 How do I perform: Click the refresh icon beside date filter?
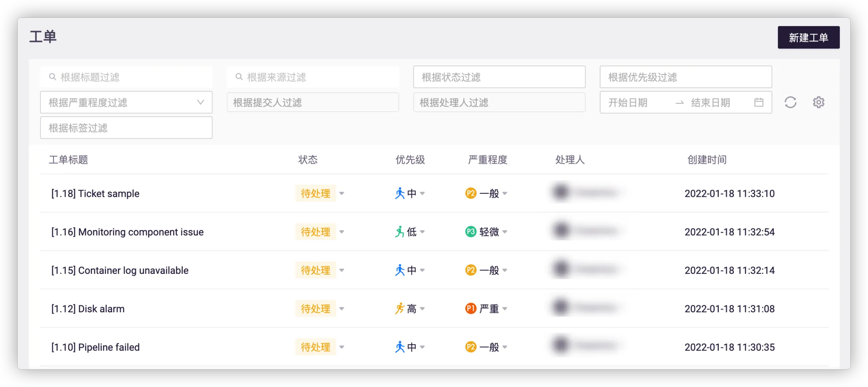click(790, 102)
